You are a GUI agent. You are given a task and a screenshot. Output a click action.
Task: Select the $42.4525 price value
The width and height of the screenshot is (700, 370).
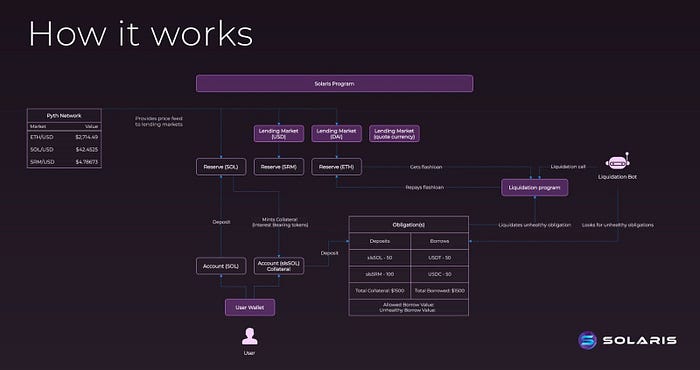[x=87, y=149]
